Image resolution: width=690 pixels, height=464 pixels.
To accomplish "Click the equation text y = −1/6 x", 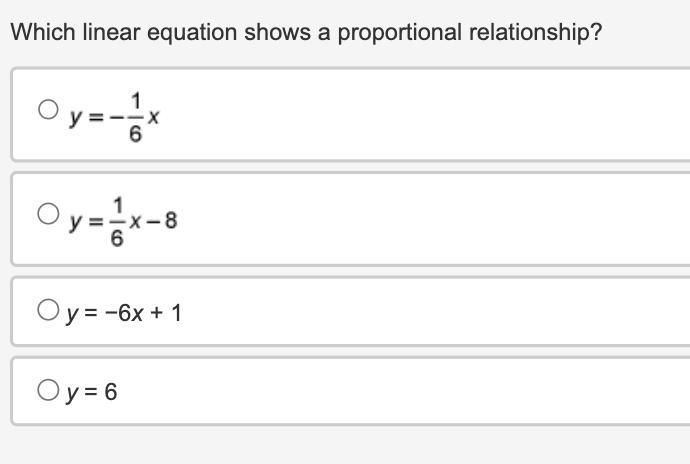I will pyautogui.click(x=114, y=117).
